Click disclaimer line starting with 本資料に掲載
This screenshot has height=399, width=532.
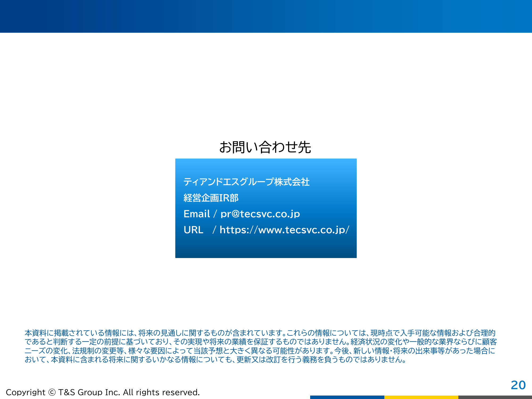pyautogui.click(x=260, y=333)
